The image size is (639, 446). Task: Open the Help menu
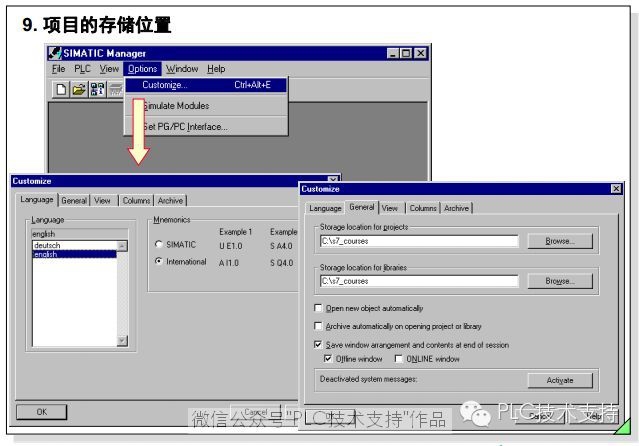pos(216,69)
